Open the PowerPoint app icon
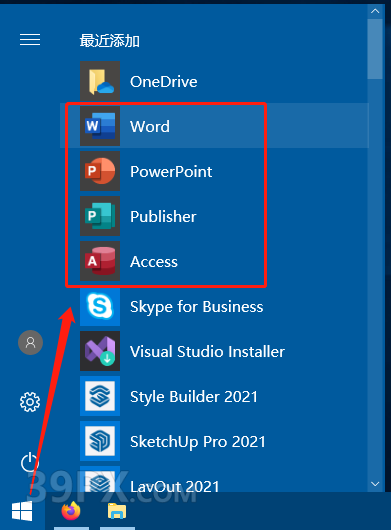391x530 pixels. point(100,171)
